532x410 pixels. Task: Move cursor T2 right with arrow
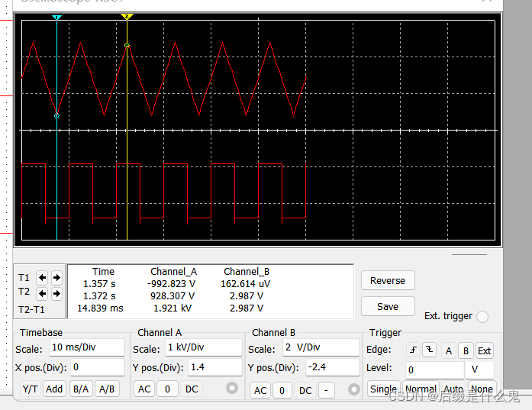[x=56, y=293]
